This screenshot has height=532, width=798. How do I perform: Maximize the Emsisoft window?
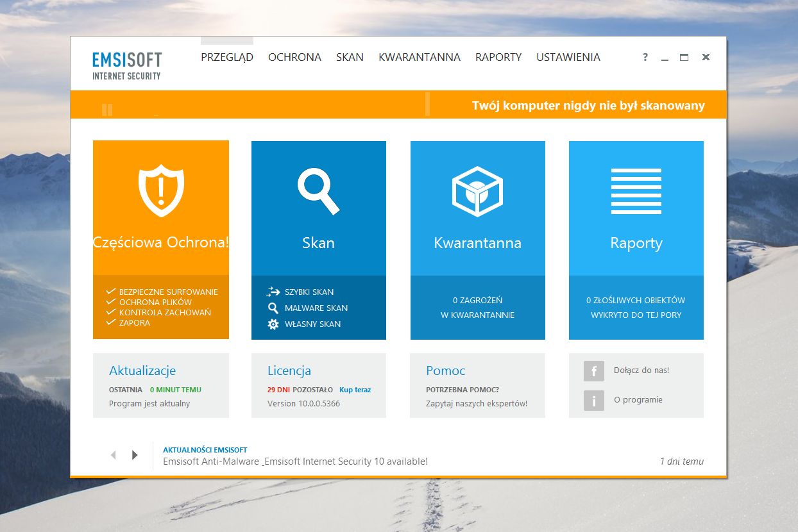(x=684, y=57)
